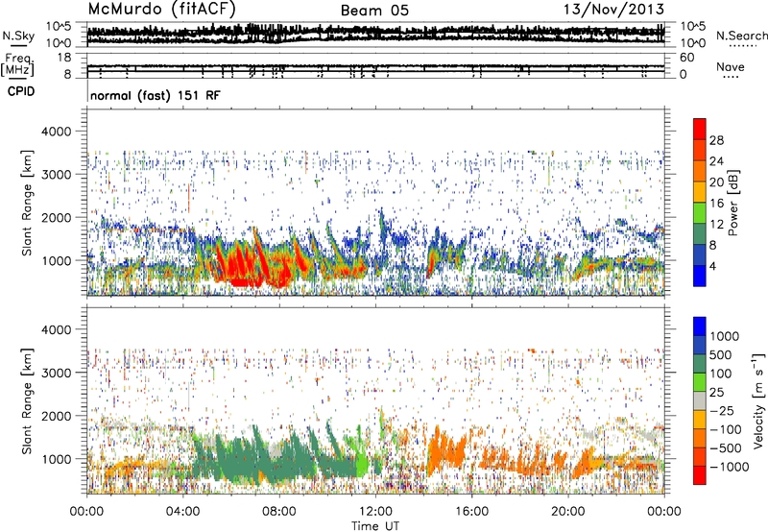Click the '16:00' time axis label

tap(471, 512)
